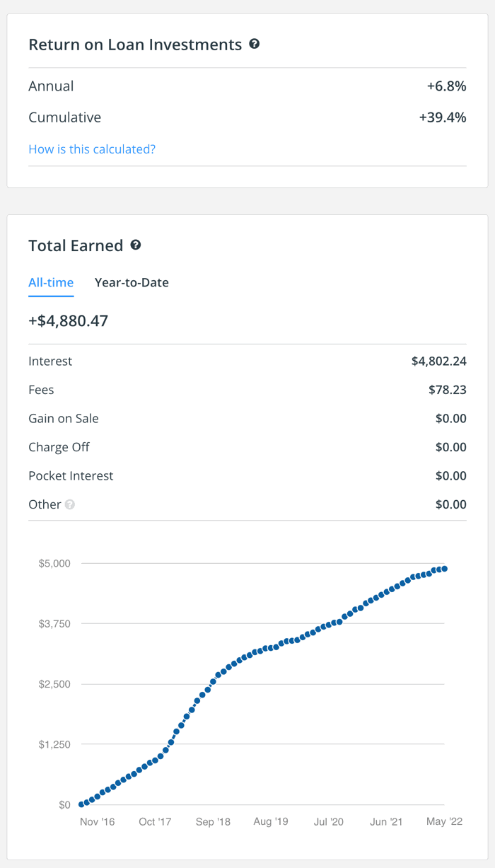The height and width of the screenshot is (868, 495).
Task: Click the Cumulative return value +39.4%
Action: pos(443,117)
